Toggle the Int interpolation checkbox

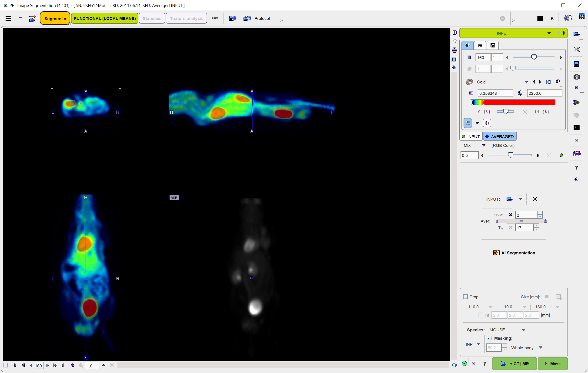coord(481,315)
